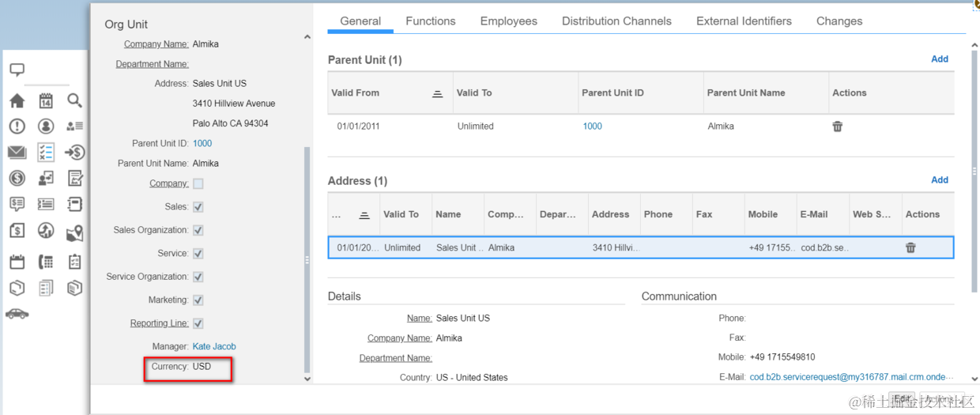
Task: Click Add in Address section
Action: (940, 180)
